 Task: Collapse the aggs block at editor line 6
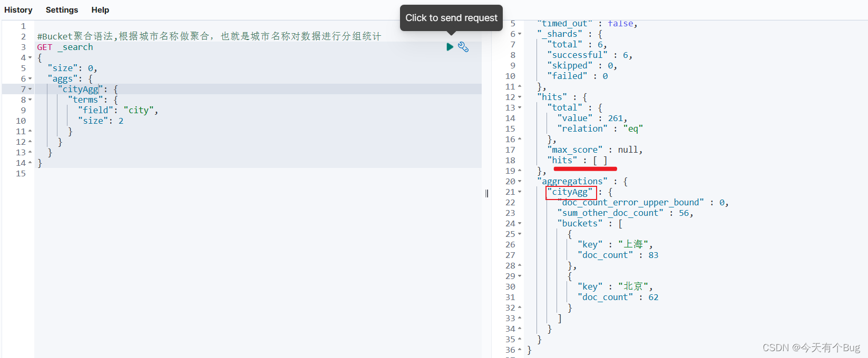pyautogui.click(x=30, y=78)
